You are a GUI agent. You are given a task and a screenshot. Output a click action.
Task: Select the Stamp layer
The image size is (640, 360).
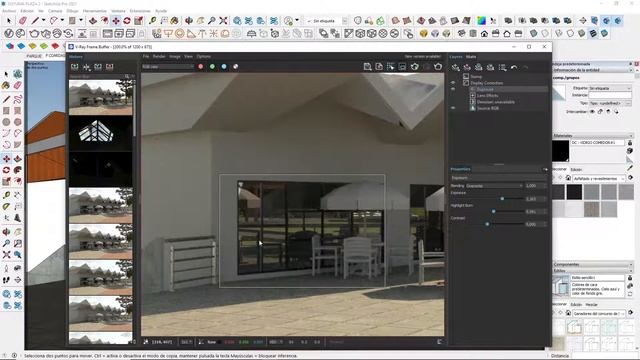pyautogui.click(x=476, y=76)
